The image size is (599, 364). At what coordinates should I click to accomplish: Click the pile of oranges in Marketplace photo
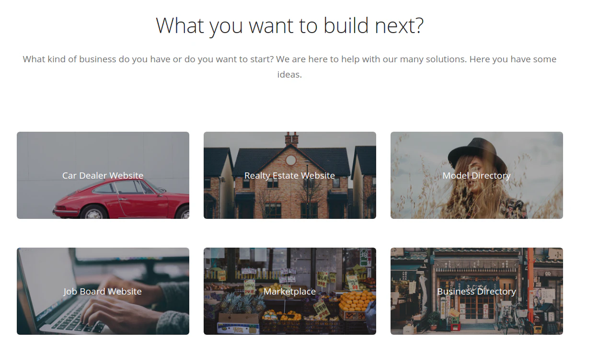(x=357, y=302)
